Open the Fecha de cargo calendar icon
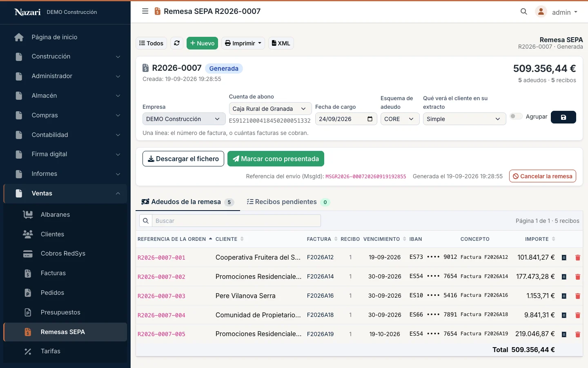Screen dimensions: 588x368 pyautogui.click(x=370, y=119)
